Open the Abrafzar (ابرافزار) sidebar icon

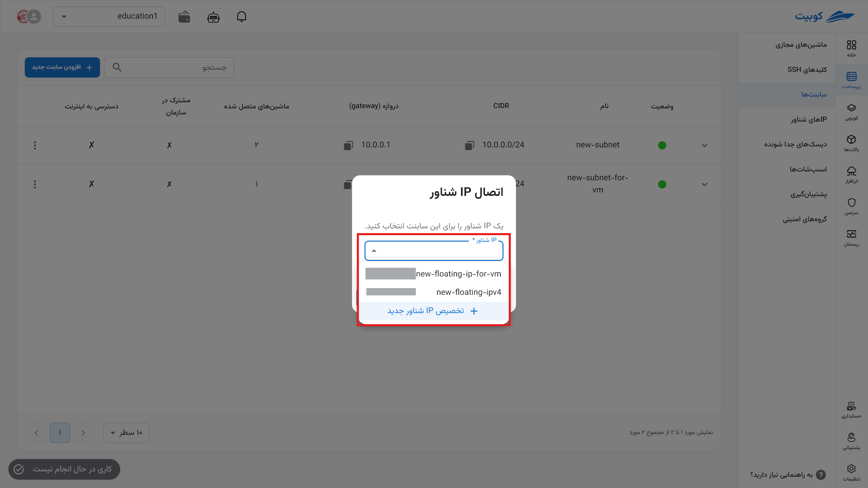[851, 175]
